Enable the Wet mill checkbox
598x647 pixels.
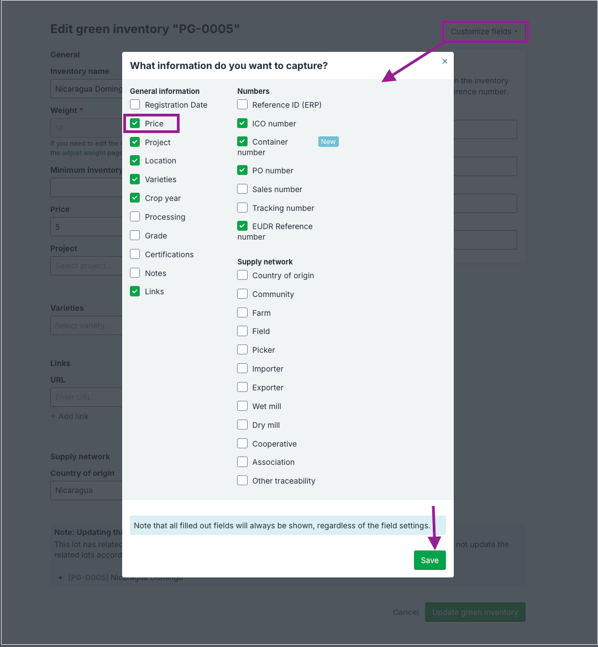pos(242,406)
